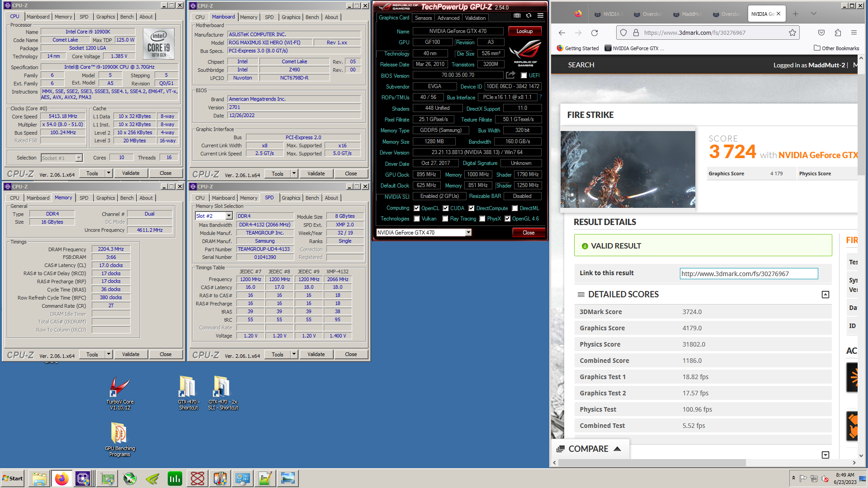Screen dimensions: 868x488
Task: Open Tools dropdown arrow in CPU-Z Mainboard window
Action: click(294, 174)
